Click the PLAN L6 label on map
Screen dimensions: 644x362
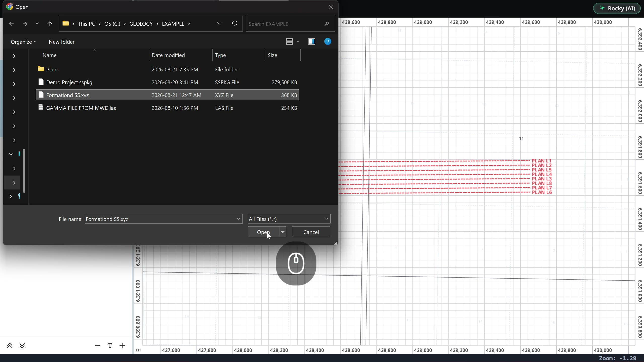542,192
